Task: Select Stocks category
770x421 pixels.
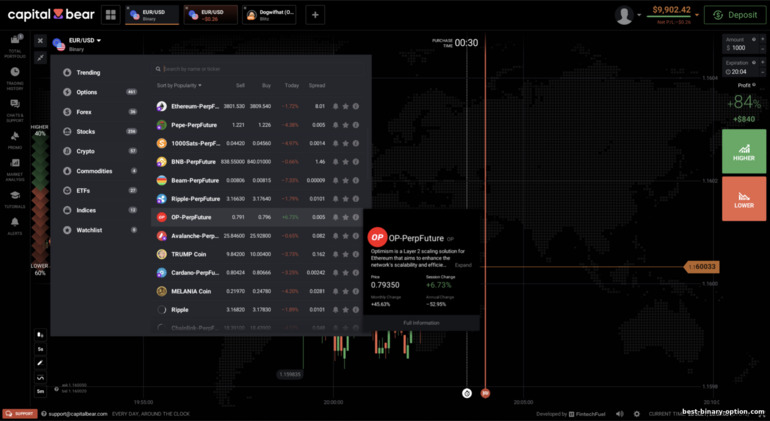Action: coord(101,132)
